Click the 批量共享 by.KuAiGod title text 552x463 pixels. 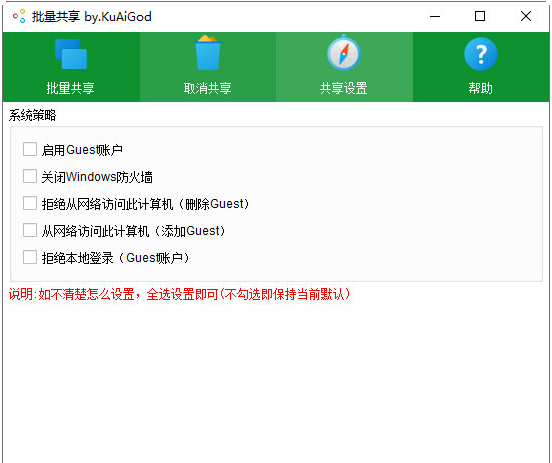[92, 17]
